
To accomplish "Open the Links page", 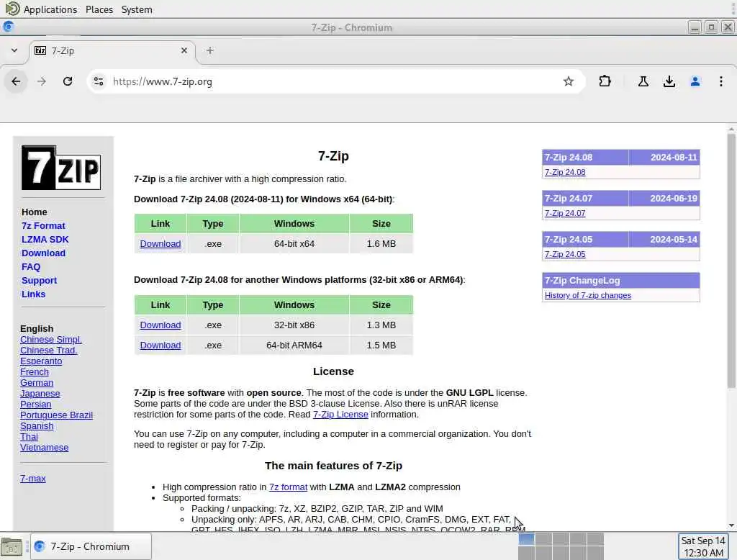I will pyautogui.click(x=33, y=294).
